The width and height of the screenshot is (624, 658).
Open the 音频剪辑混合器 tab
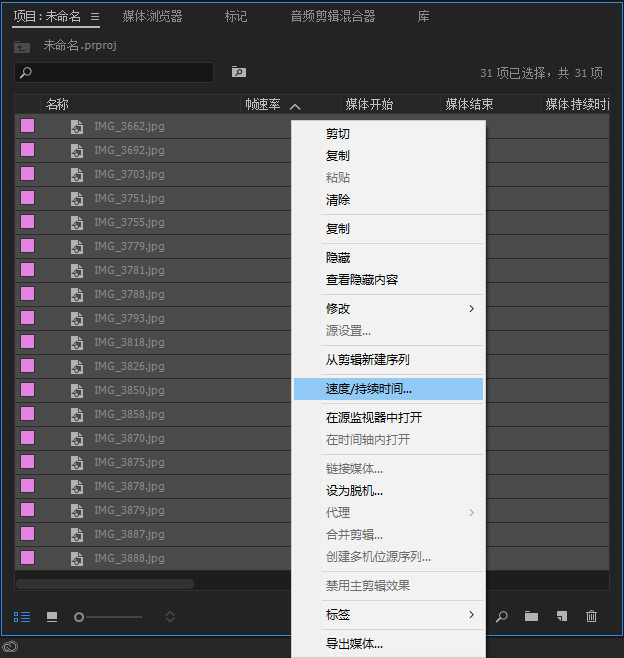(333, 17)
